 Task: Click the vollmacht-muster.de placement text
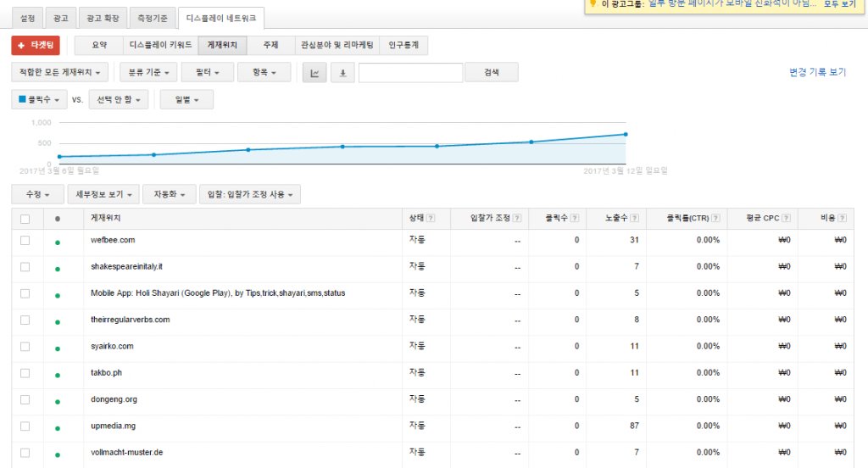[127, 453]
